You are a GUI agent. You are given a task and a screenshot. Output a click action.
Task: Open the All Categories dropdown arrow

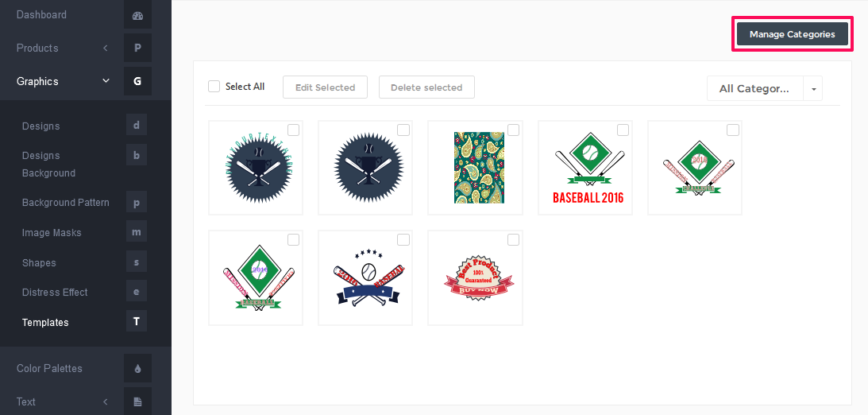pos(813,89)
